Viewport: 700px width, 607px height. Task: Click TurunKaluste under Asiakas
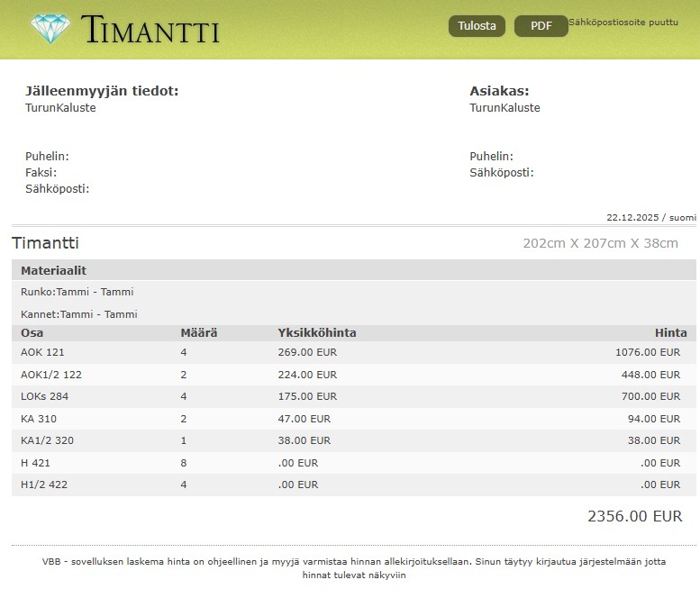(505, 108)
